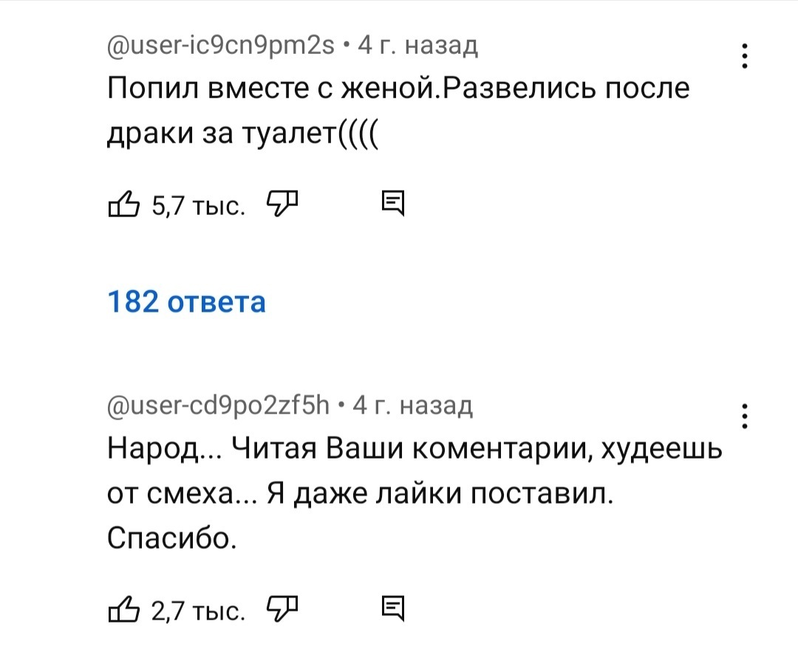Open the three-dot menu for @user-cd9po2zf5h's comment
Viewport: 798px width, 672px height.
(x=744, y=416)
